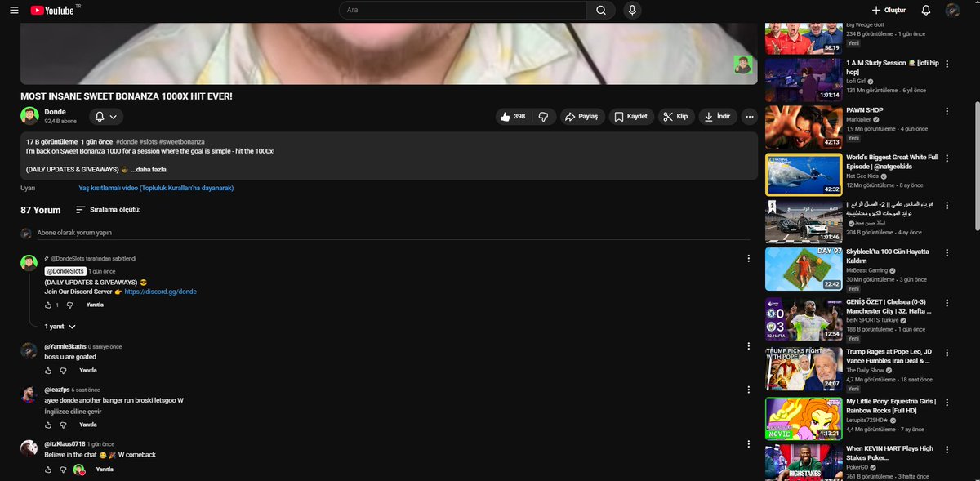The width and height of the screenshot is (980, 481).
Task: Open subscription notification bell dropdown
Action: [106, 117]
